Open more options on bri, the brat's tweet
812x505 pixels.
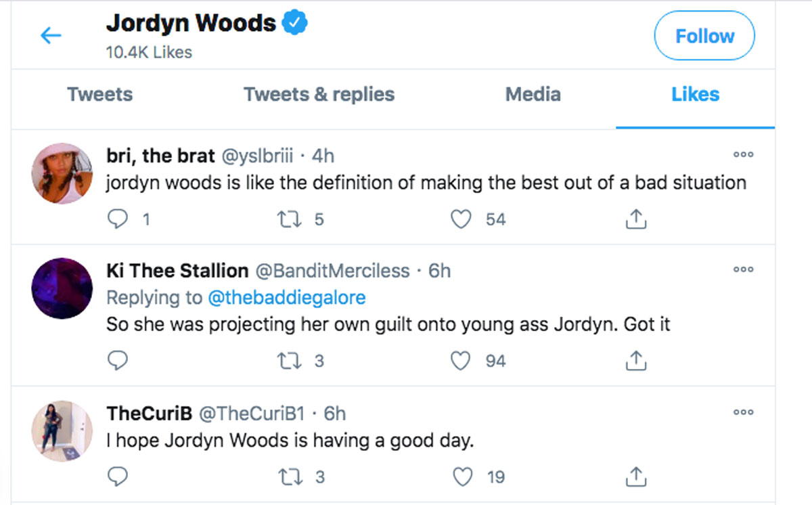tap(743, 154)
